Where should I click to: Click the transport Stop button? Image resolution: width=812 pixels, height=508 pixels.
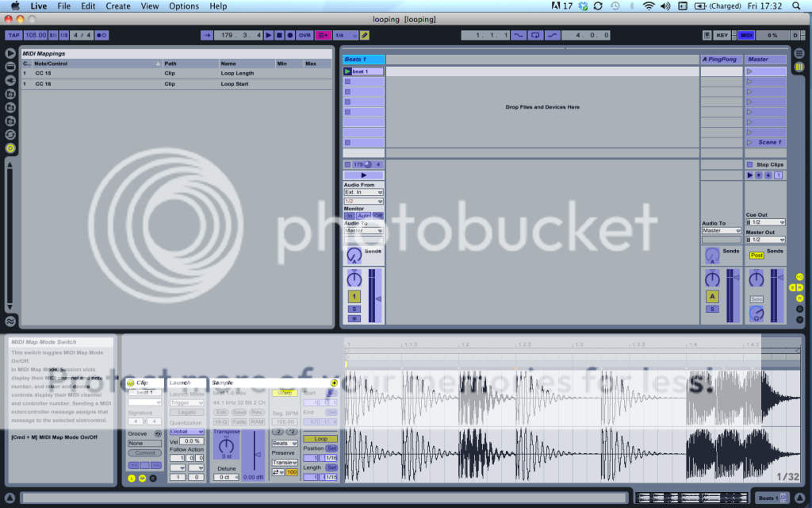click(279, 35)
